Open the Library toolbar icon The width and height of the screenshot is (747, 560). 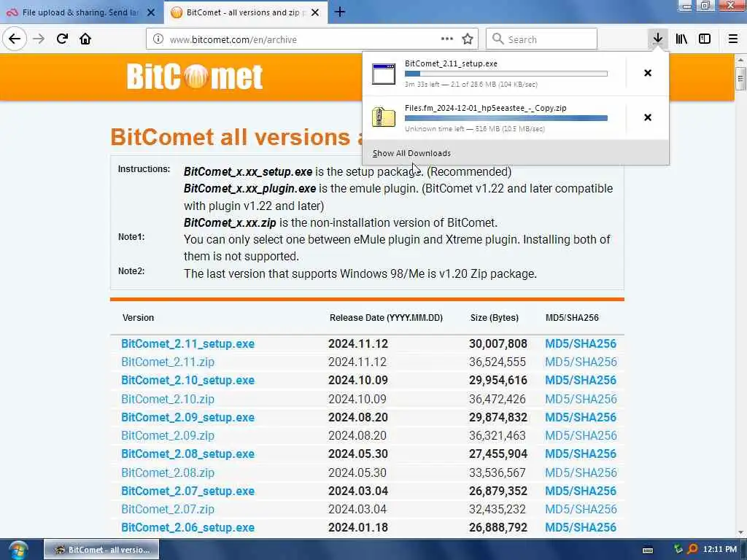(x=681, y=39)
